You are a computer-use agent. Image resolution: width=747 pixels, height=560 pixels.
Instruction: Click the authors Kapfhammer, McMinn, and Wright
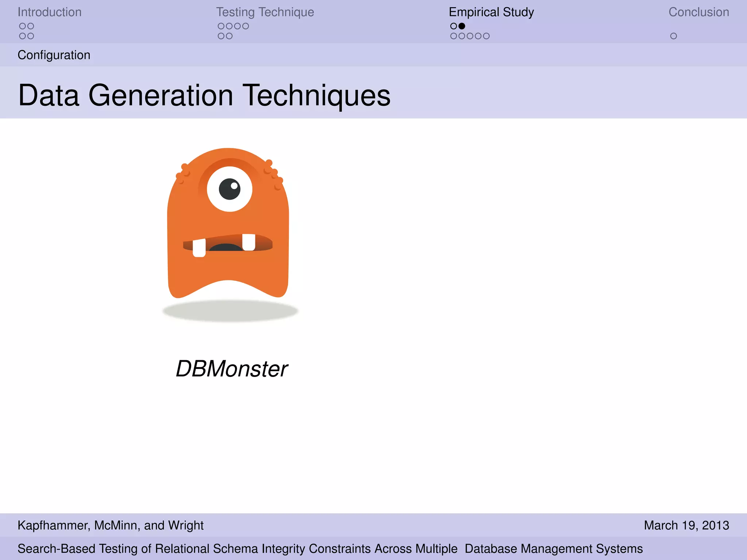111,525
